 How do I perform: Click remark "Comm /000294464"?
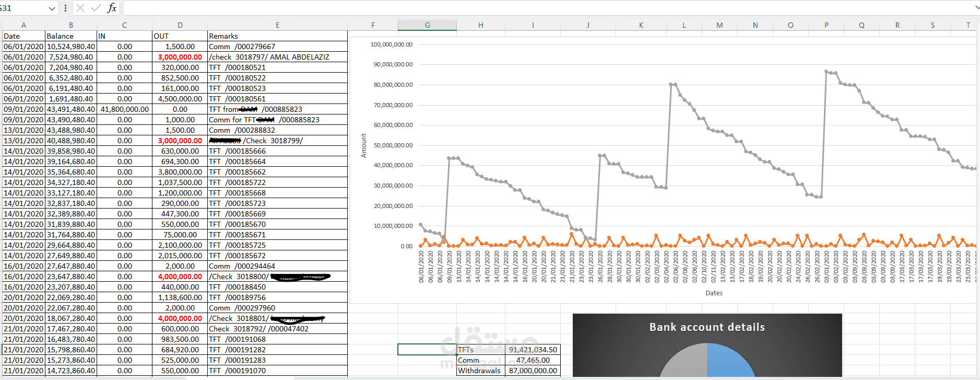tap(277, 266)
